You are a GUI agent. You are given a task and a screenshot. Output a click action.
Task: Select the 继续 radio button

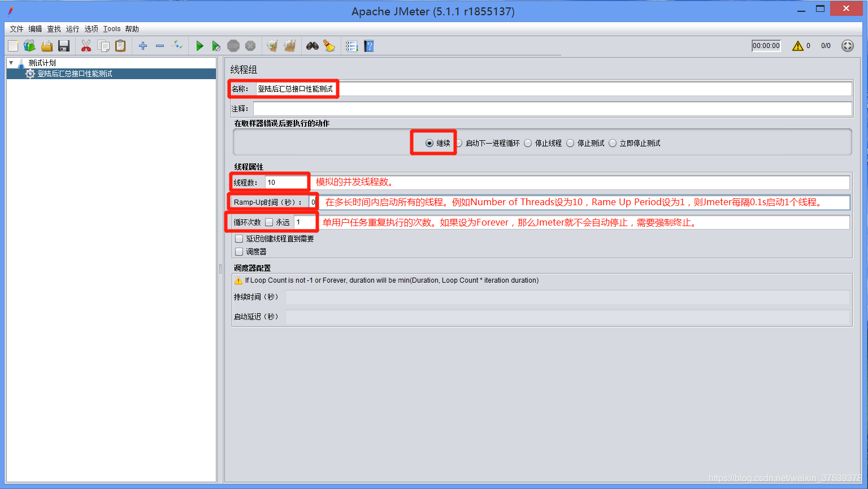(429, 143)
